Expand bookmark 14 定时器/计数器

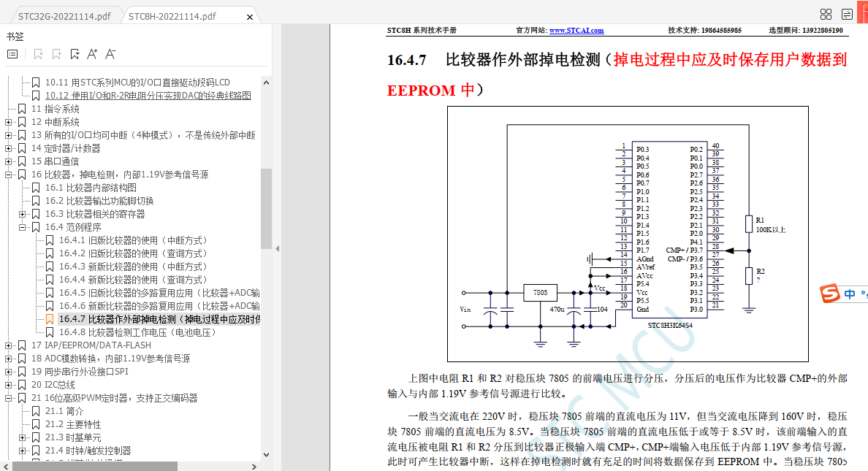[8, 148]
